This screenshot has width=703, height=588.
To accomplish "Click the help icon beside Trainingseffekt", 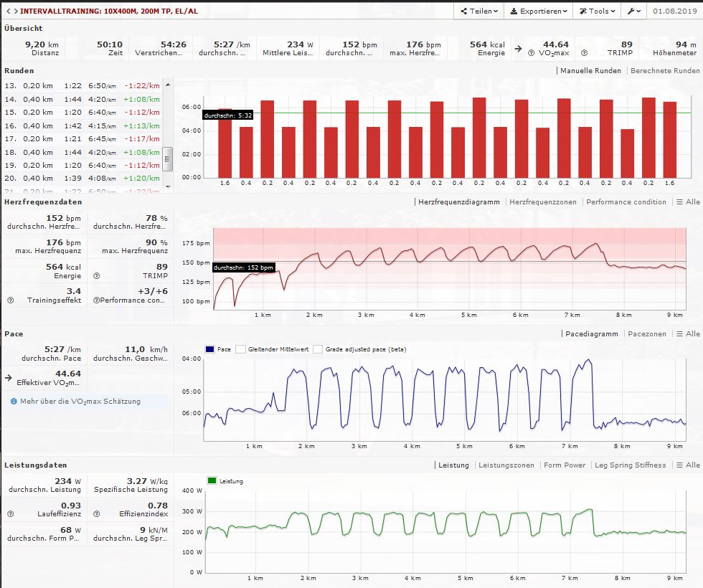I will pyautogui.click(x=10, y=300).
